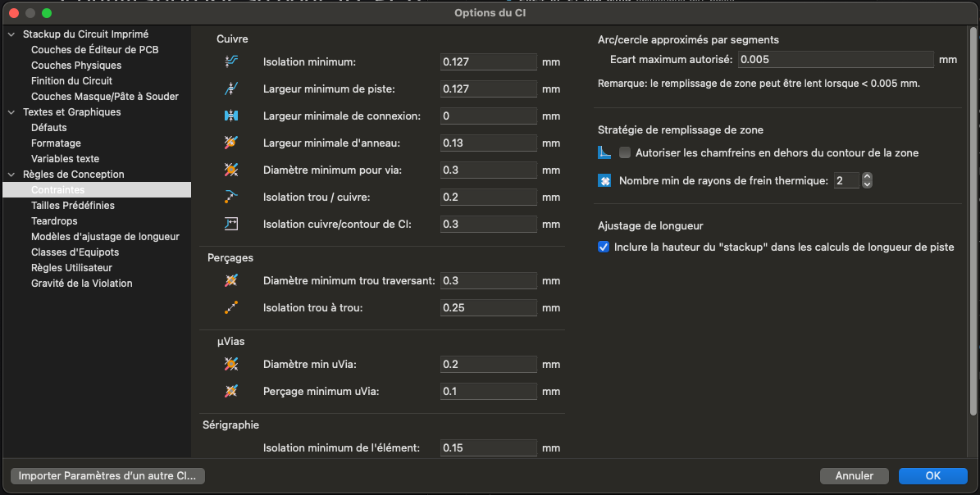Image resolution: width=980 pixels, height=495 pixels.
Task: Select Formatage in the sidebar
Action: point(57,143)
